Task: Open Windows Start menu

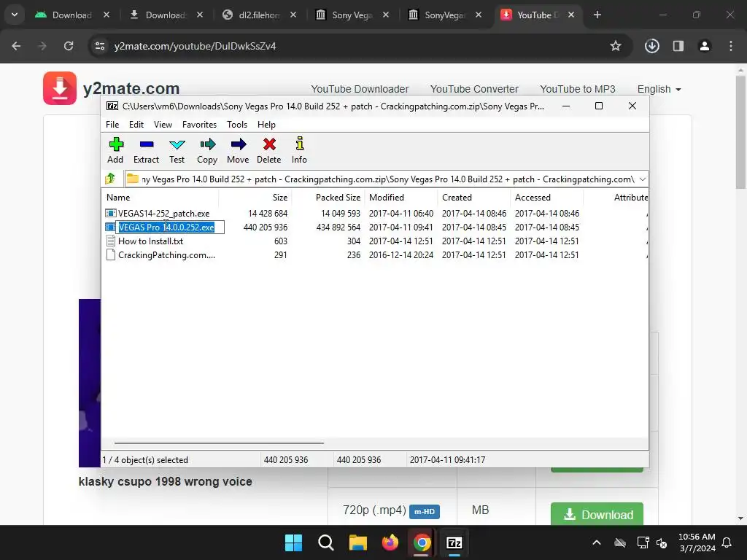Action: [293, 542]
